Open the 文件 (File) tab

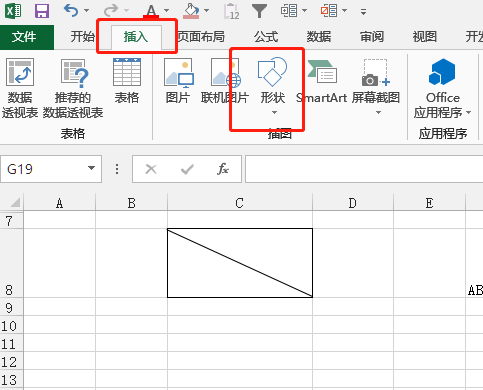[x=27, y=37]
